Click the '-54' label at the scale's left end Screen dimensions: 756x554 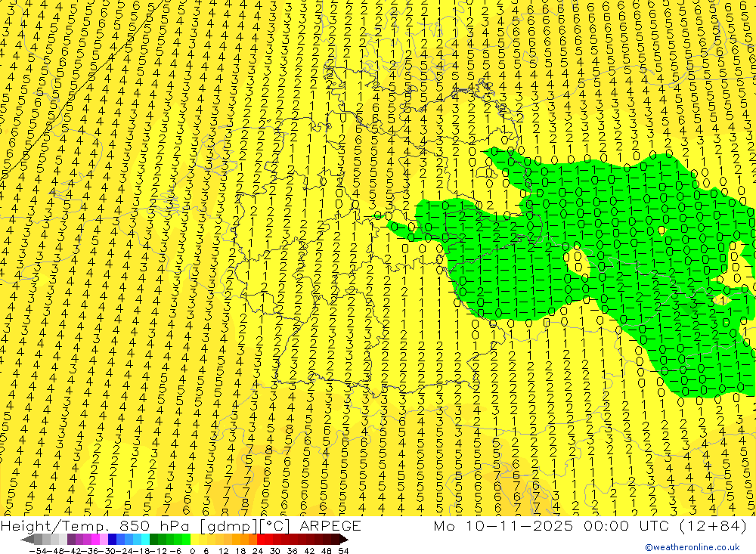[x=38, y=551]
